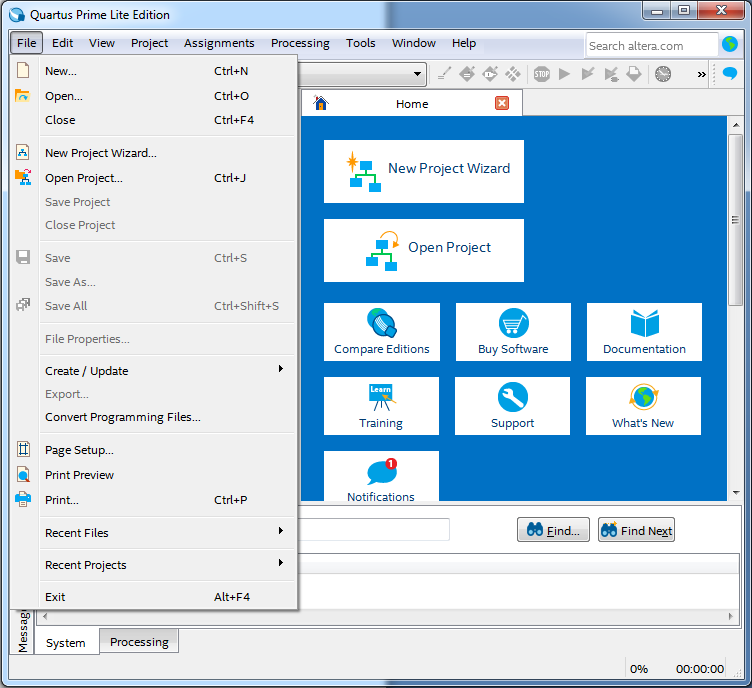
Task: Open the project toolbar dropdown arrow
Action: pos(417,74)
